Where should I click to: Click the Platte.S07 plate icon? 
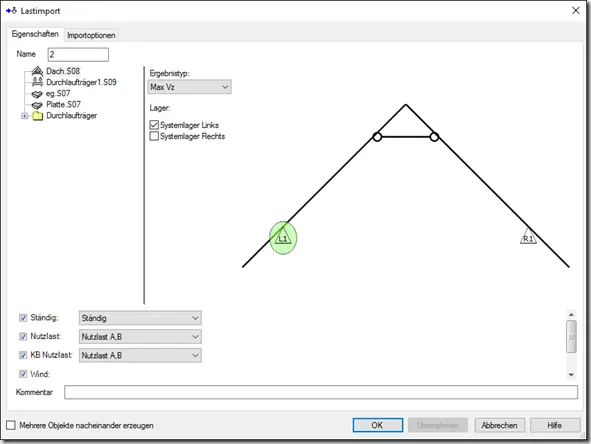pos(37,105)
